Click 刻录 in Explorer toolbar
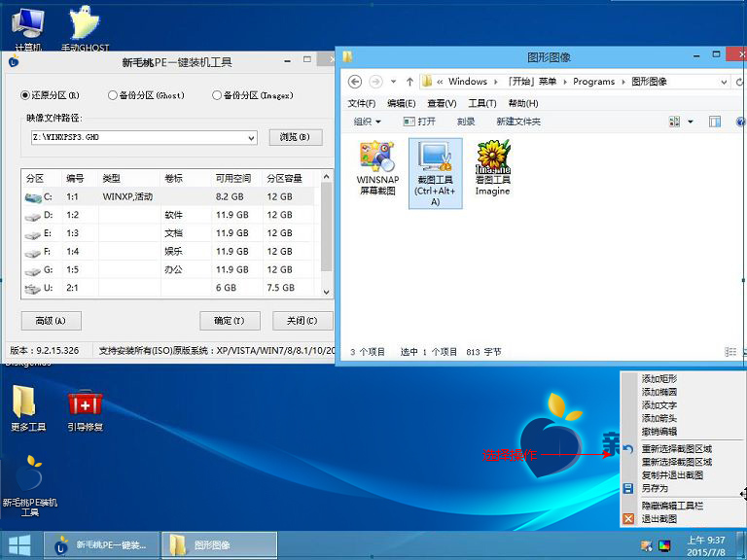Screen dimensions: 747x560 pos(466,122)
